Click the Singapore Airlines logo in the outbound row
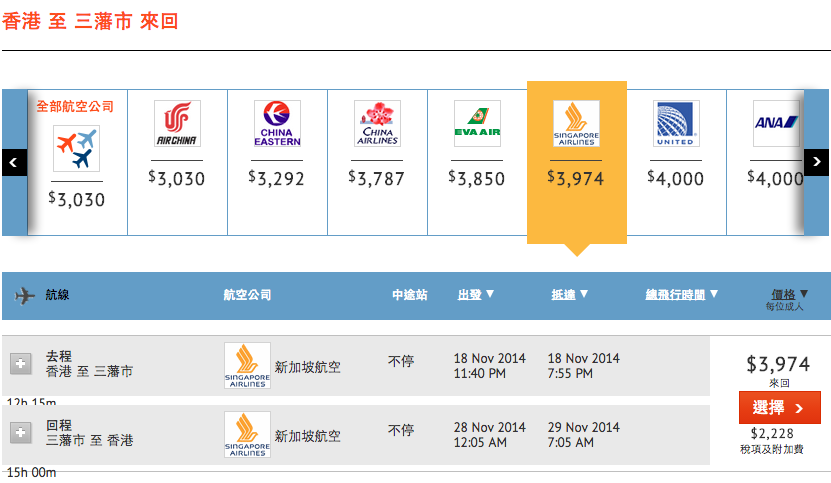831x483 pixels. (247, 366)
